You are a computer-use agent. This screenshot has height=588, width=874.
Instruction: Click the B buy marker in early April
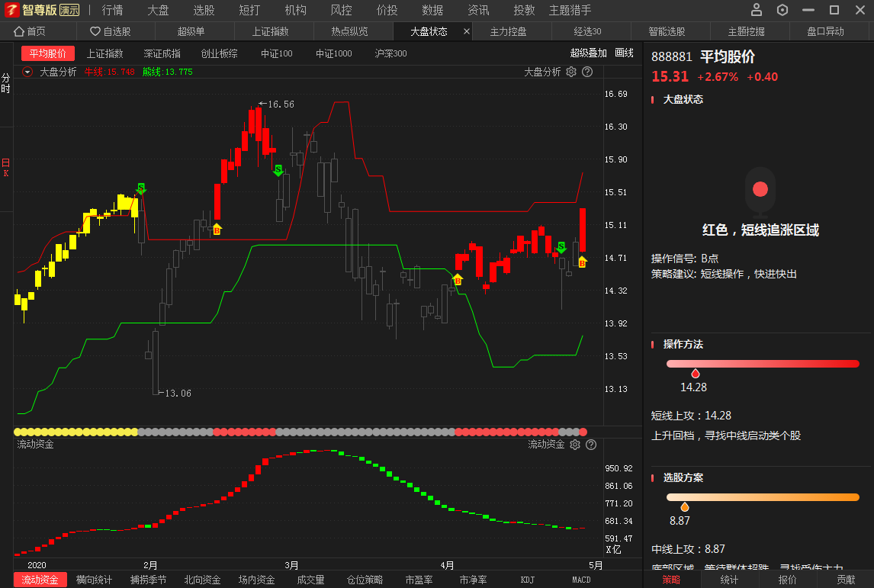click(x=458, y=280)
